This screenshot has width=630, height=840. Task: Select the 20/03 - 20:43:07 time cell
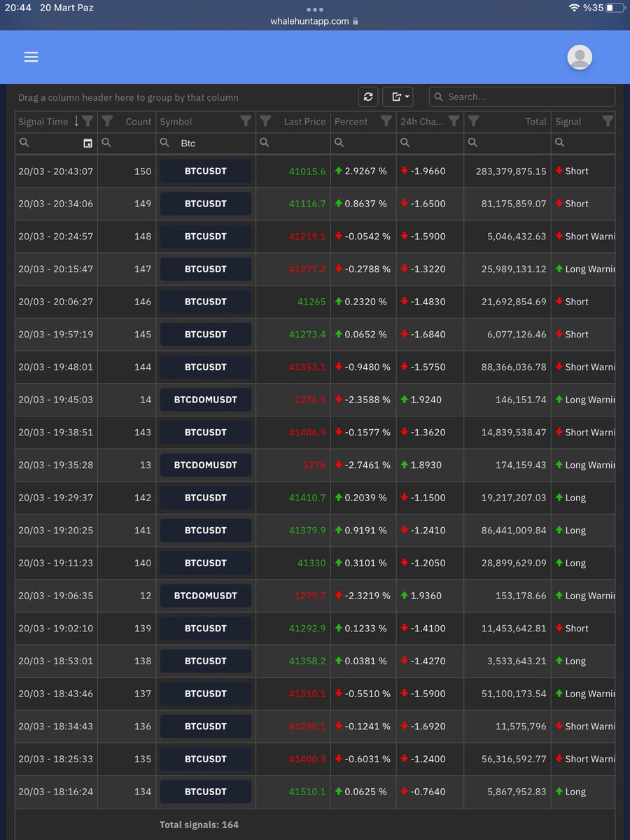coord(56,171)
